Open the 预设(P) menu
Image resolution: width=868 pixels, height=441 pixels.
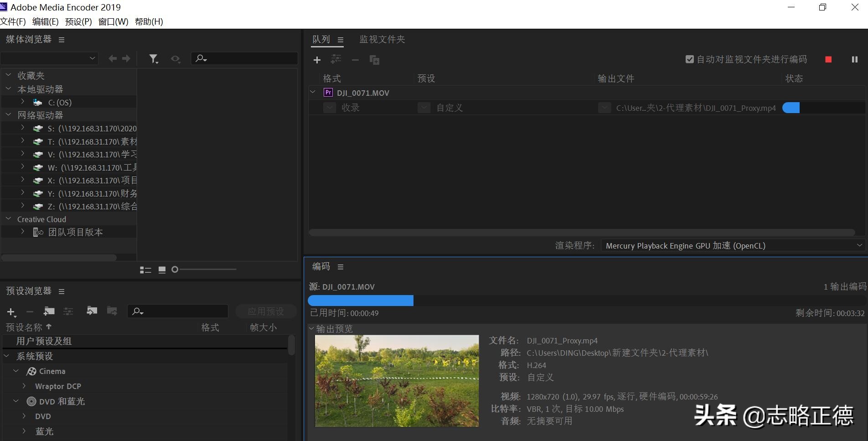click(x=78, y=21)
